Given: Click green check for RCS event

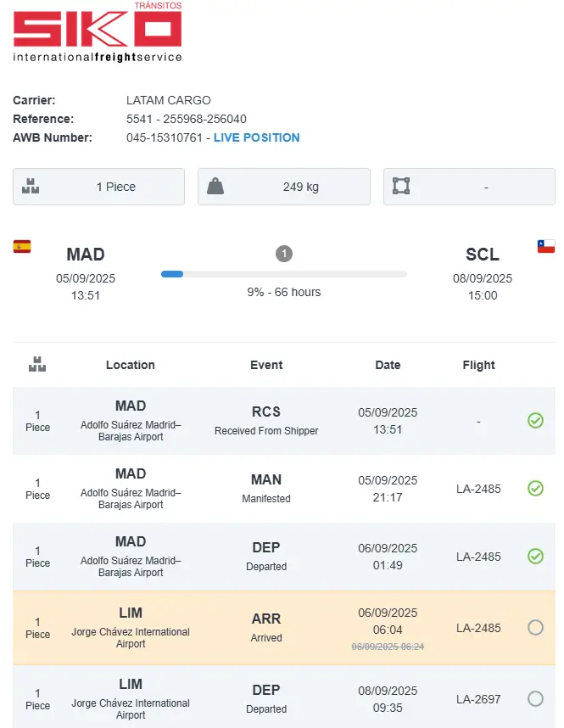Looking at the screenshot, I should pos(535,420).
